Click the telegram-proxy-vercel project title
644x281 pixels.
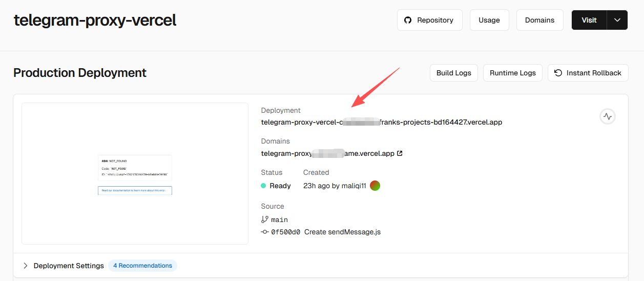tap(95, 20)
